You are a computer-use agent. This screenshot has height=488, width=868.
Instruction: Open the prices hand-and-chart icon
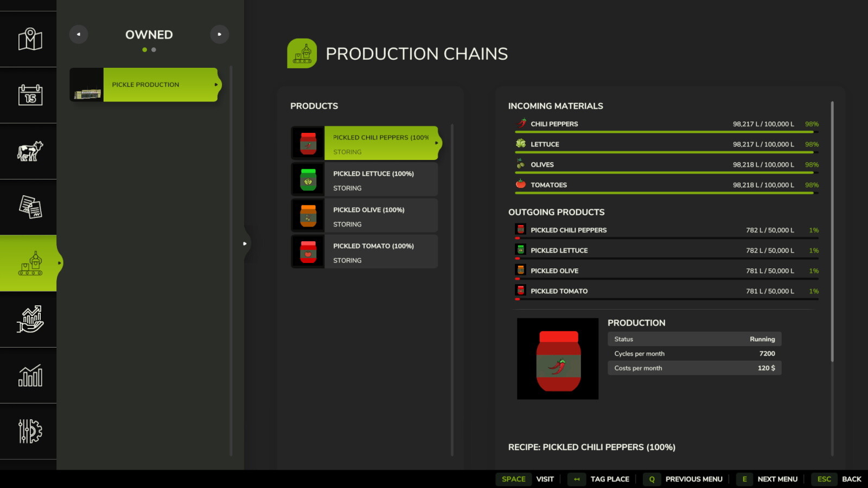pyautogui.click(x=30, y=319)
